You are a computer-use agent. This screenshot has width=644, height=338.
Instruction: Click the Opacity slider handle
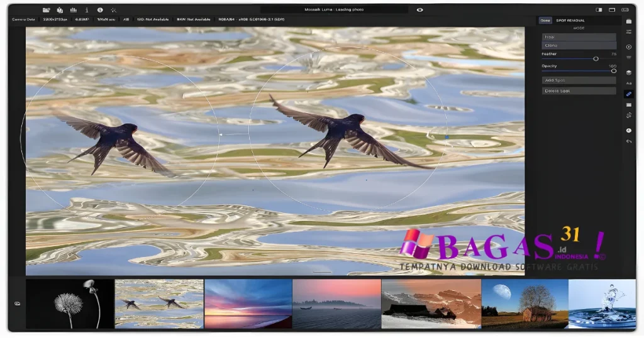click(x=614, y=71)
